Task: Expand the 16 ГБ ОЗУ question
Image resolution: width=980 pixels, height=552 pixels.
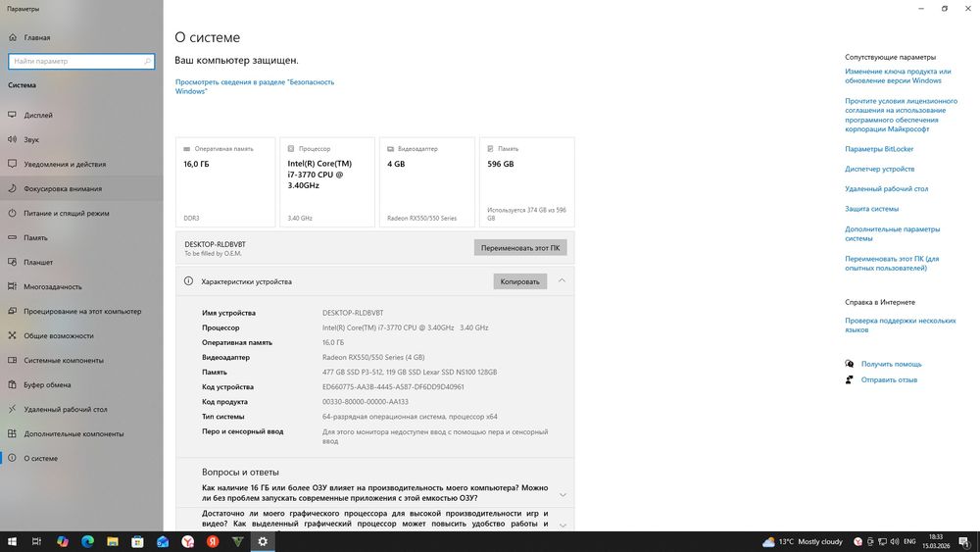Action: (x=563, y=494)
